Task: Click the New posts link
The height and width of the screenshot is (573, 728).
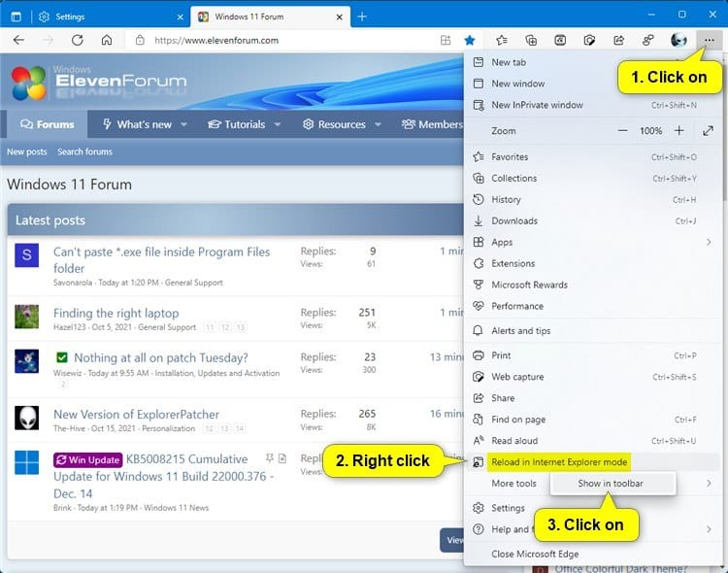Action: pos(27,152)
